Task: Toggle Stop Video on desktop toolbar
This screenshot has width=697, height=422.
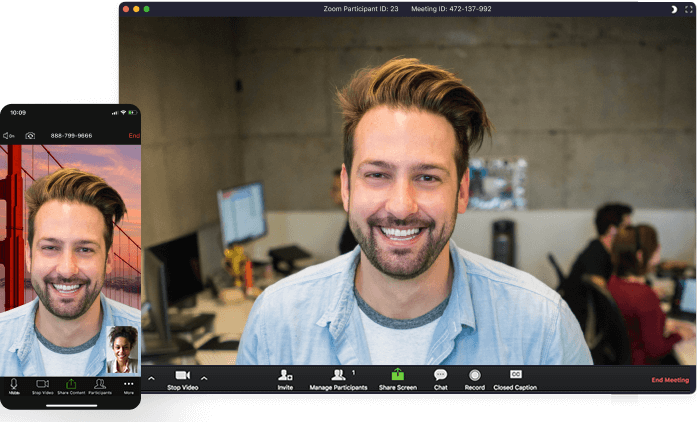Action: pyautogui.click(x=183, y=380)
